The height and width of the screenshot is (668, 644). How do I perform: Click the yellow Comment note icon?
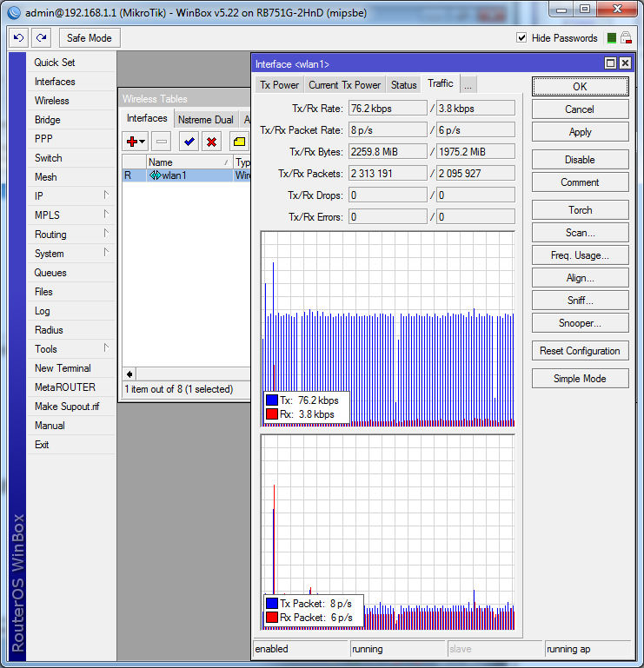(x=240, y=142)
